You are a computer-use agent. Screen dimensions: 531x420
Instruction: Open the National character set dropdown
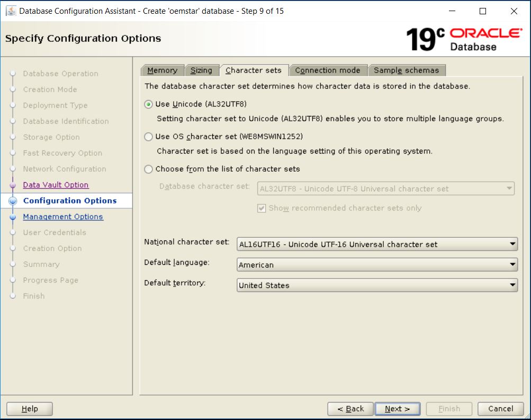pyautogui.click(x=377, y=244)
